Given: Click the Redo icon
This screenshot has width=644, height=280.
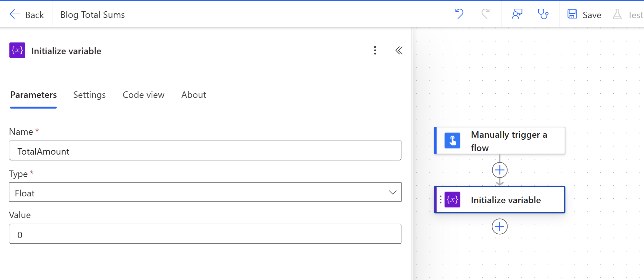Looking at the screenshot, I should [x=485, y=14].
